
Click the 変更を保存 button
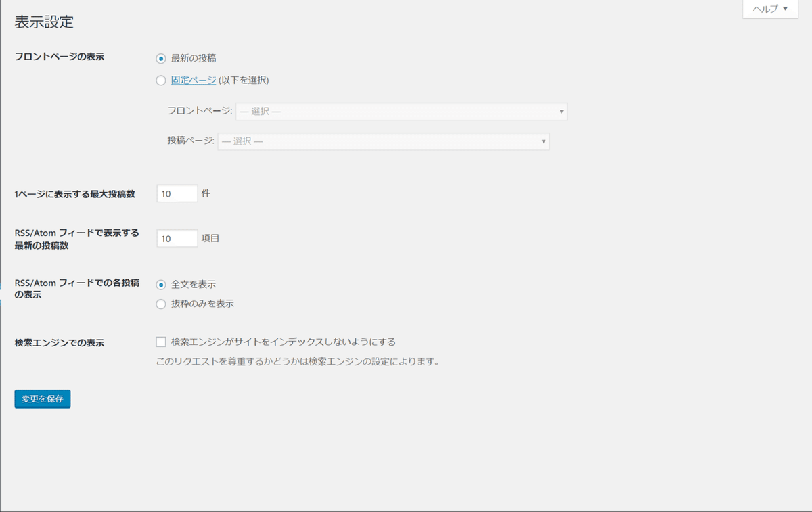[43, 399]
